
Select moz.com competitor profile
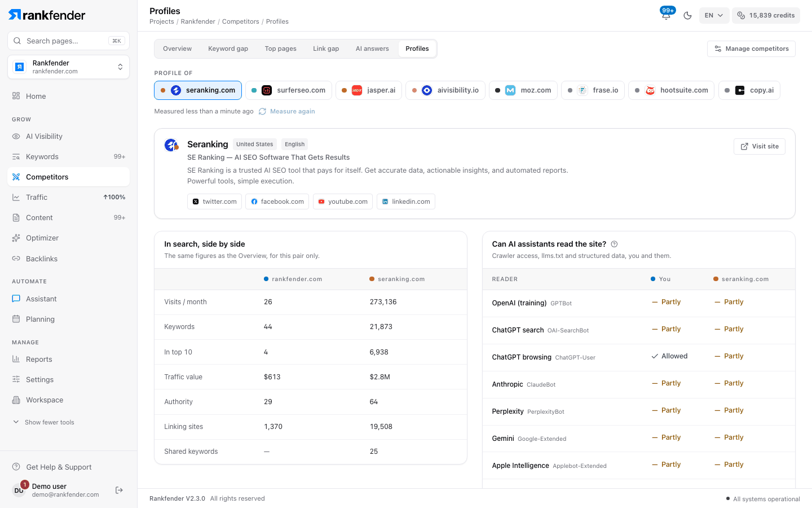[x=523, y=90]
